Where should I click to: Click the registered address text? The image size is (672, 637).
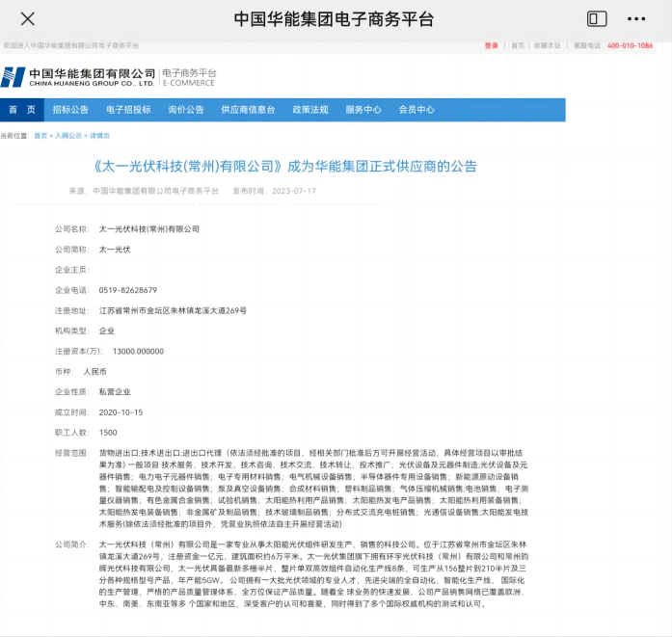tap(173, 310)
